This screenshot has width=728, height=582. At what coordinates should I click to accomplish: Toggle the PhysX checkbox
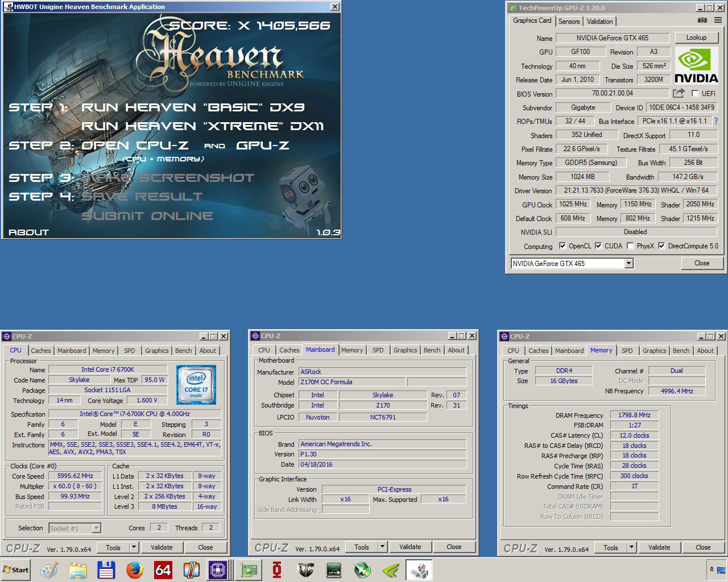point(630,246)
